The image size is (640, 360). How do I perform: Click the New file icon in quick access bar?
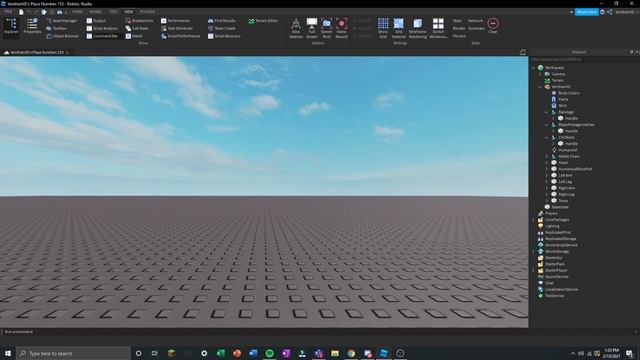(x=21, y=12)
